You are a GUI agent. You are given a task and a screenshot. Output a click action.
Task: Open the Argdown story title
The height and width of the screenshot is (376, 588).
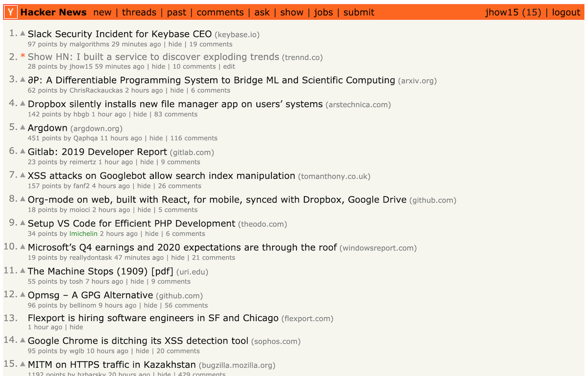click(48, 128)
